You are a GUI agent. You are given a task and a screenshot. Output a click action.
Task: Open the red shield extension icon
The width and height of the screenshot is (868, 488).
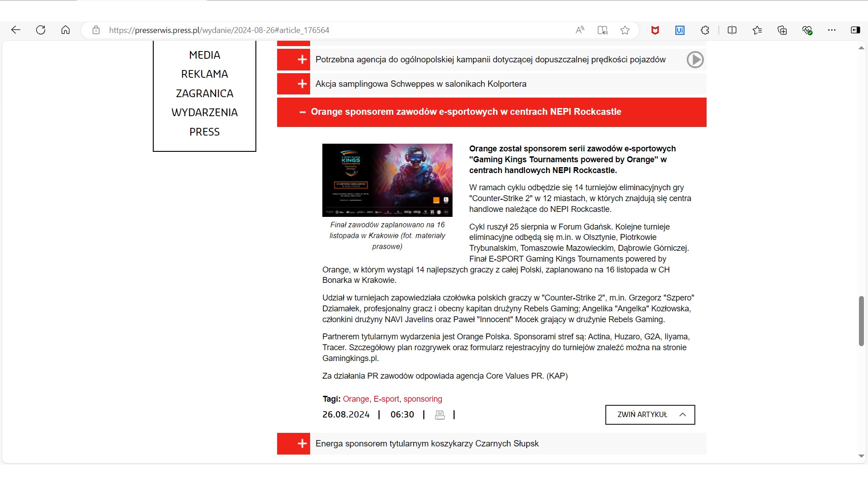pos(655,30)
